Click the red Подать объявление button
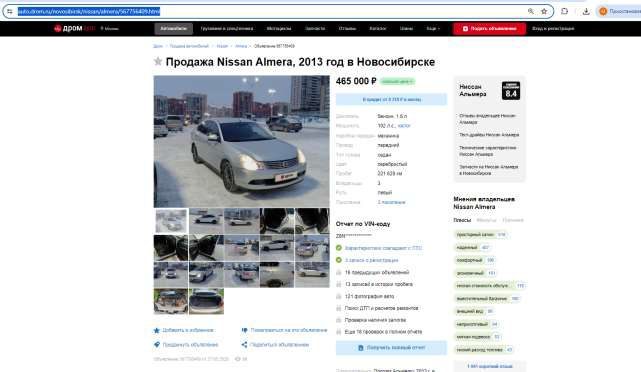641x372 pixels. [489, 29]
